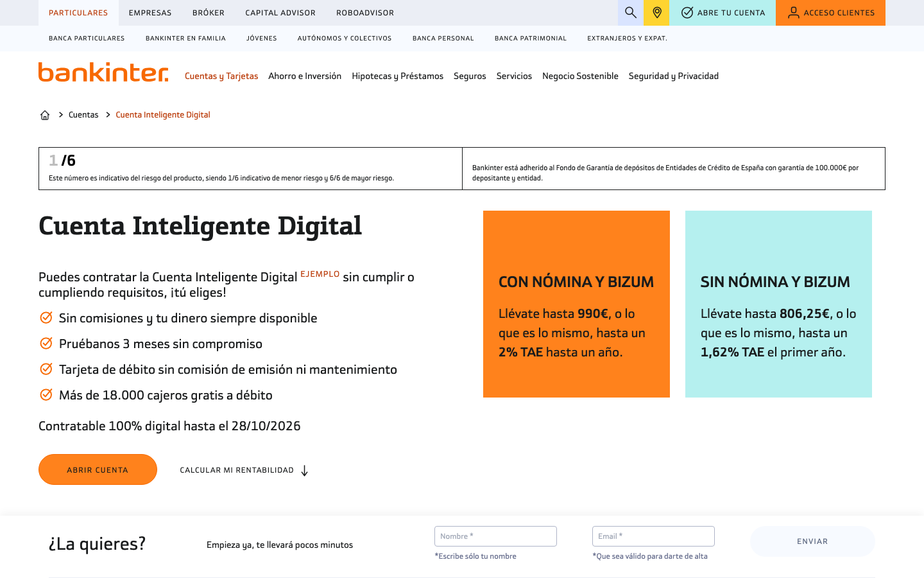Expand Negocio Sostenible menu
Viewport: 924px width, 578px height.
[x=580, y=76]
